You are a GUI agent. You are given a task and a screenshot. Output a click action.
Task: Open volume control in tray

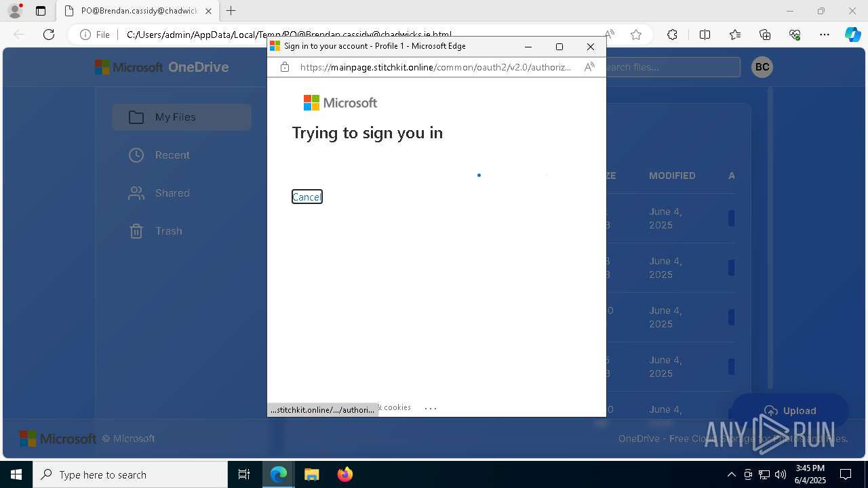pyautogui.click(x=781, y=474)
